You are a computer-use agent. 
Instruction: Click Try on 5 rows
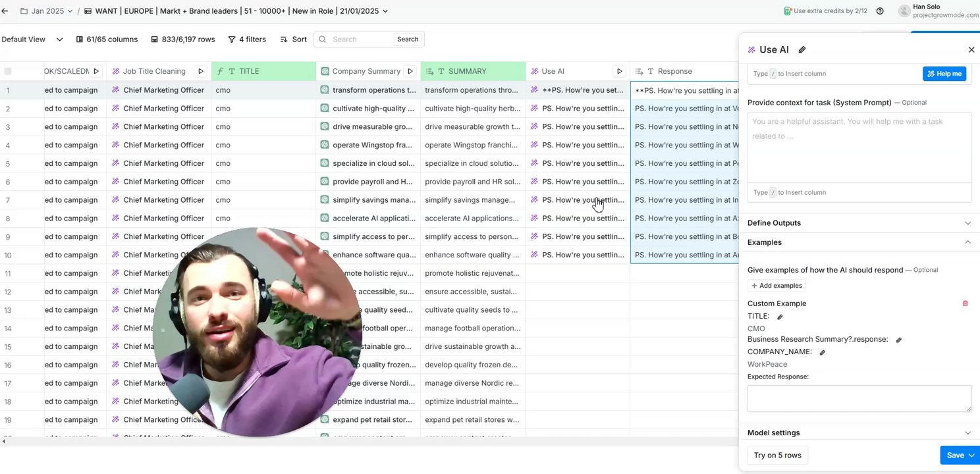[778, 455]
